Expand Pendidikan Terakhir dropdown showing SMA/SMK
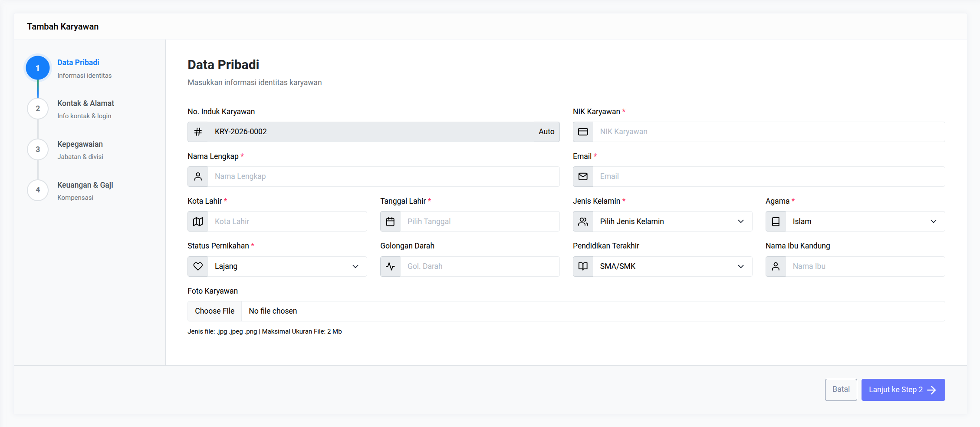Viewport: 980px width, 427px height. coord(672,266)
